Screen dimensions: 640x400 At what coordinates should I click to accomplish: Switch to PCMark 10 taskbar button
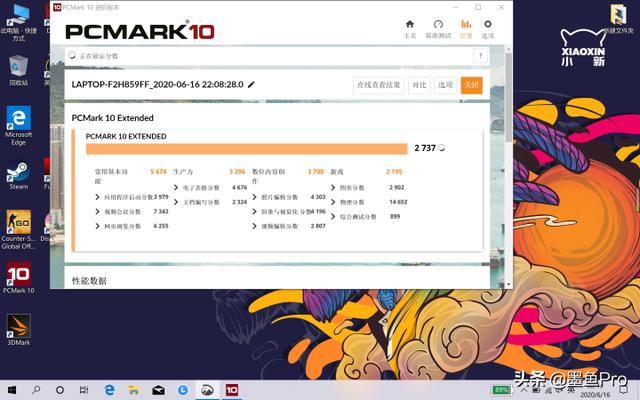click(232, 390)
